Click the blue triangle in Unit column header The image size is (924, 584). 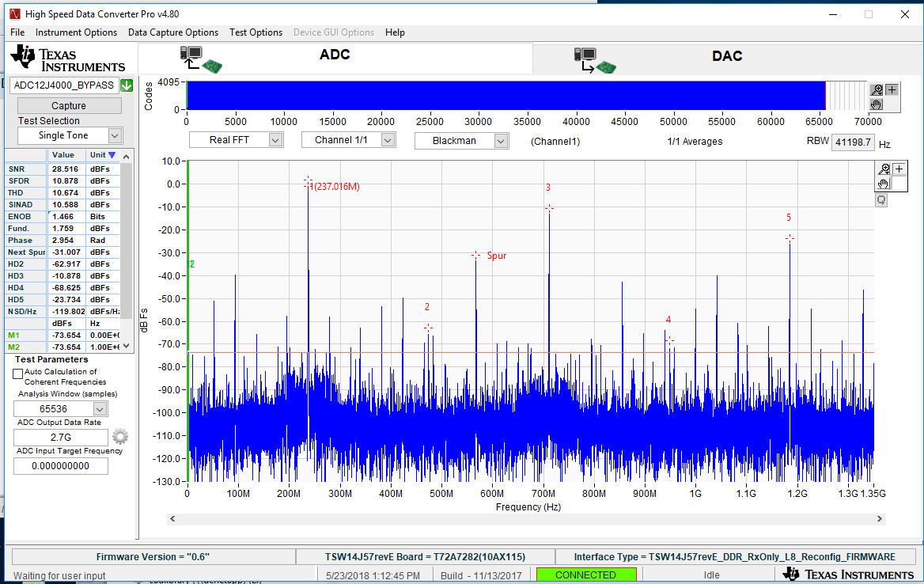pos(112,155)
